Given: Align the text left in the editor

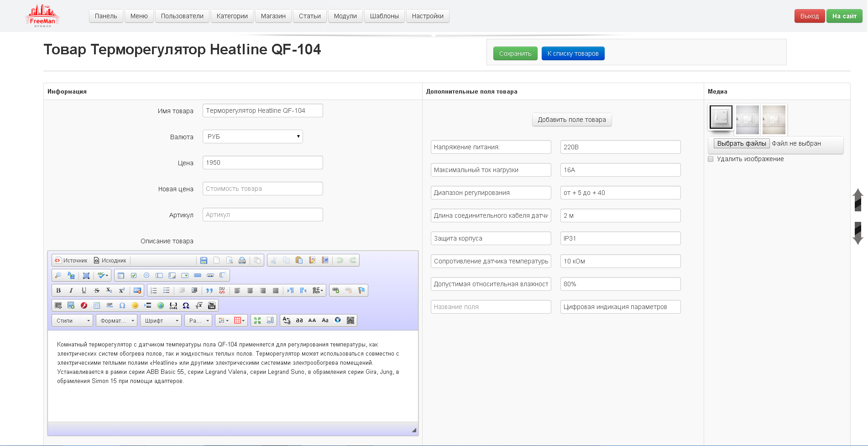Looking at the screenshot, I should (x=237, y=290).
